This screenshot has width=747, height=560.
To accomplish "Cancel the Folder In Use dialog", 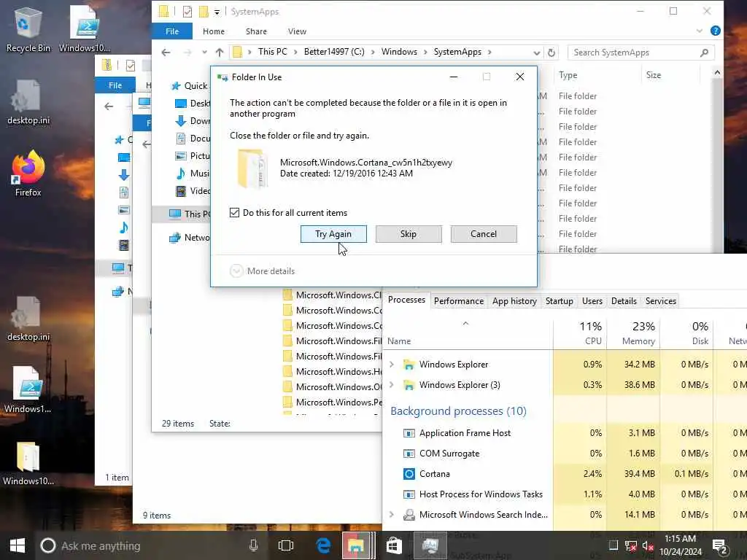I will coord(484,234).
